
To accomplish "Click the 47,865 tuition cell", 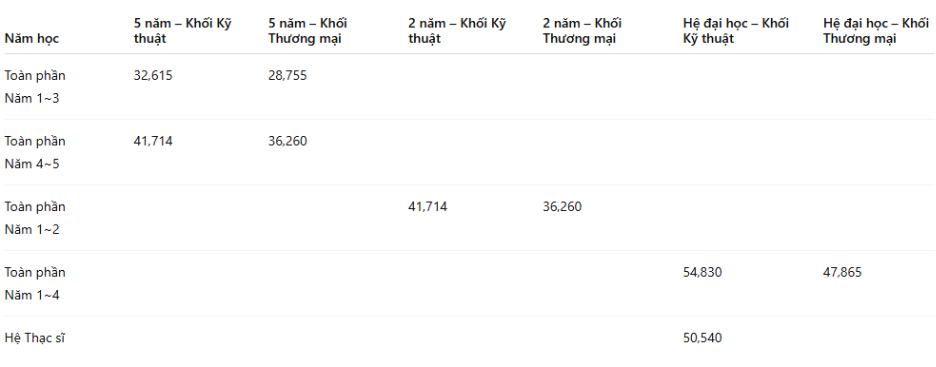I will point(842,273).
